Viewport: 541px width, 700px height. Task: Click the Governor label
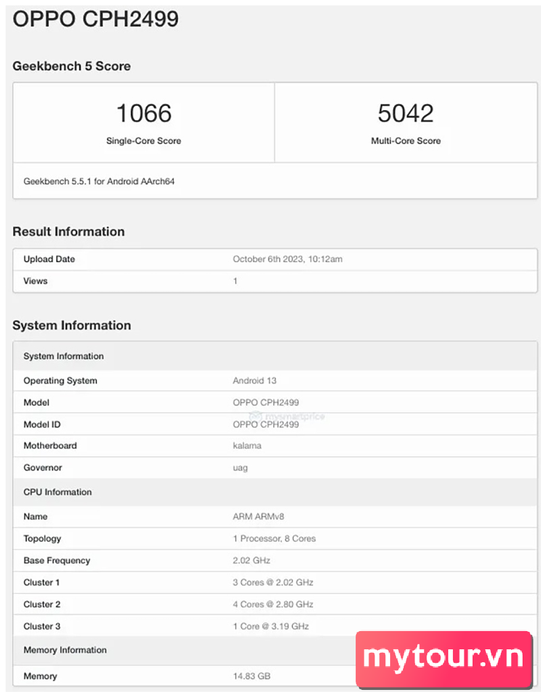[x=42, y=468]
